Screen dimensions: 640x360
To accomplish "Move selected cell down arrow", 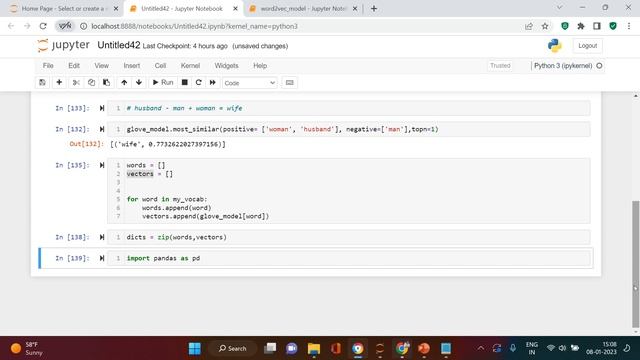I will [x=139, y=82].
